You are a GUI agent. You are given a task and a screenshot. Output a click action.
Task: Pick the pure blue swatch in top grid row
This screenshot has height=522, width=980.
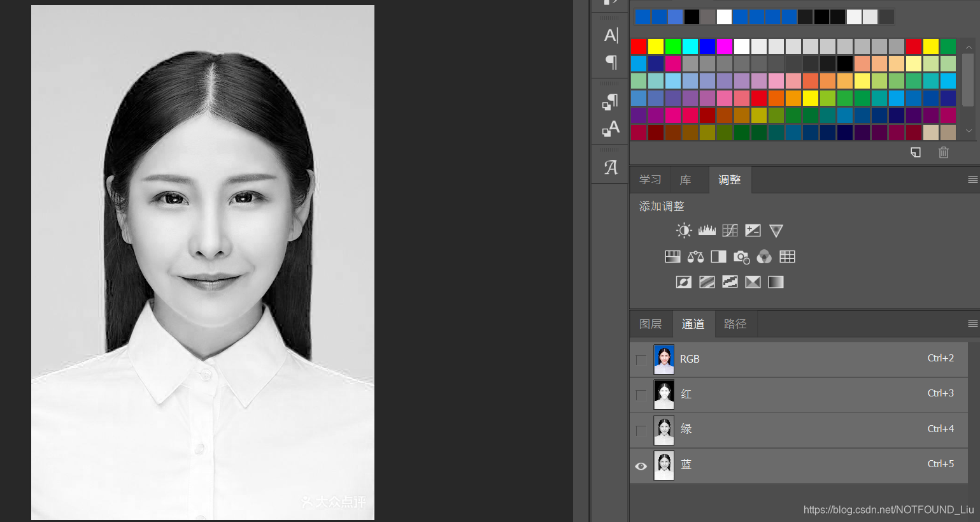(x=707, y=47)
